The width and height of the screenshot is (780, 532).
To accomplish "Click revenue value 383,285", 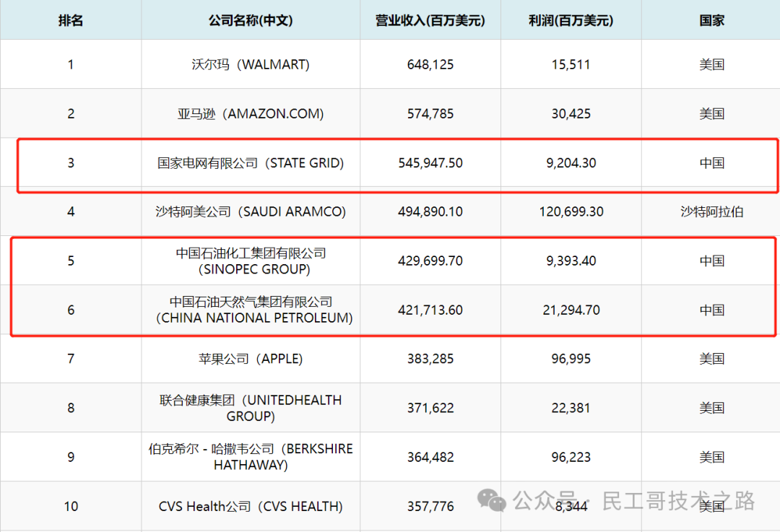I will (x=430, y=359).
